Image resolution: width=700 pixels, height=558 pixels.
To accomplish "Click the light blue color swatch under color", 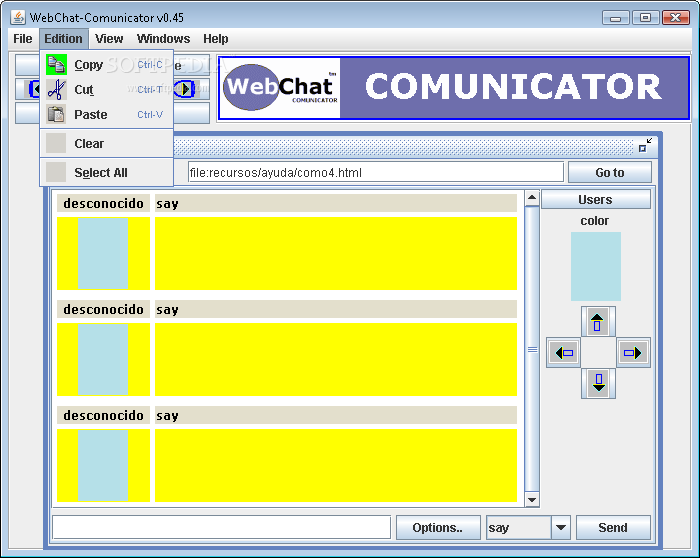I will [596, 267].
